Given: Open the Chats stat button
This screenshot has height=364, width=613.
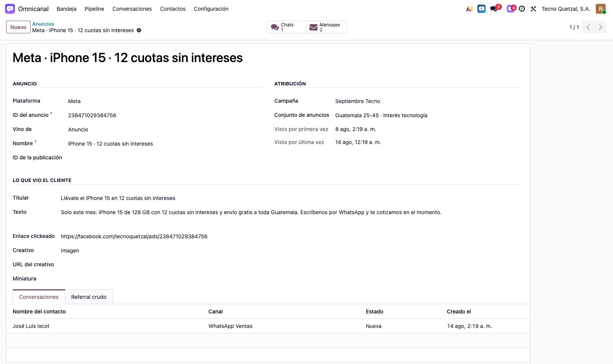Looking at the screenshot, I should pos(287,27).
